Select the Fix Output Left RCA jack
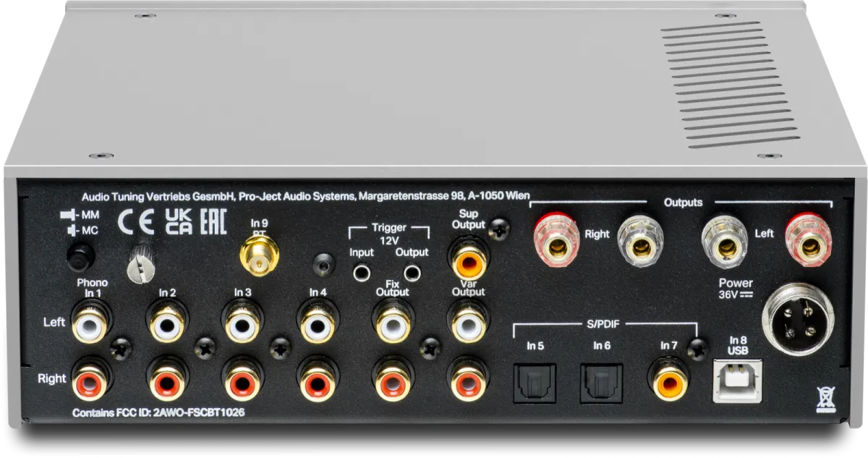Screen dimensions: 868x458 coord(393,323)
